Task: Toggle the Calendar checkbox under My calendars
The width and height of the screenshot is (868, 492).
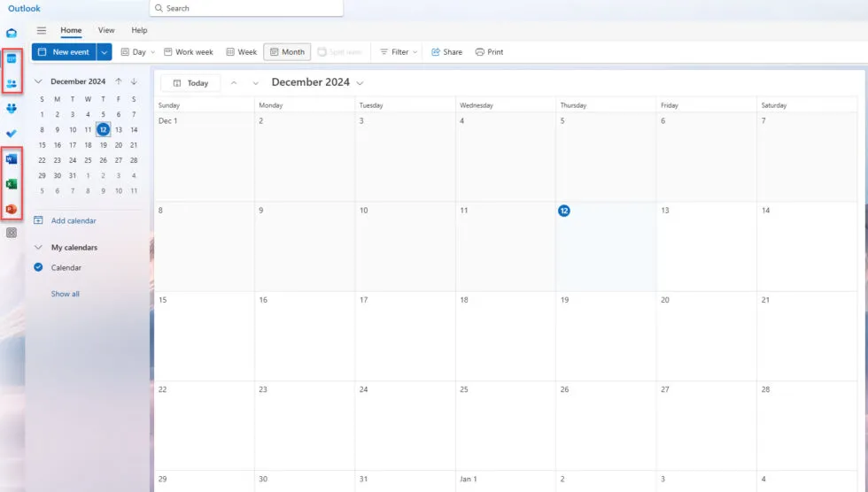Action: click(38, 267)
